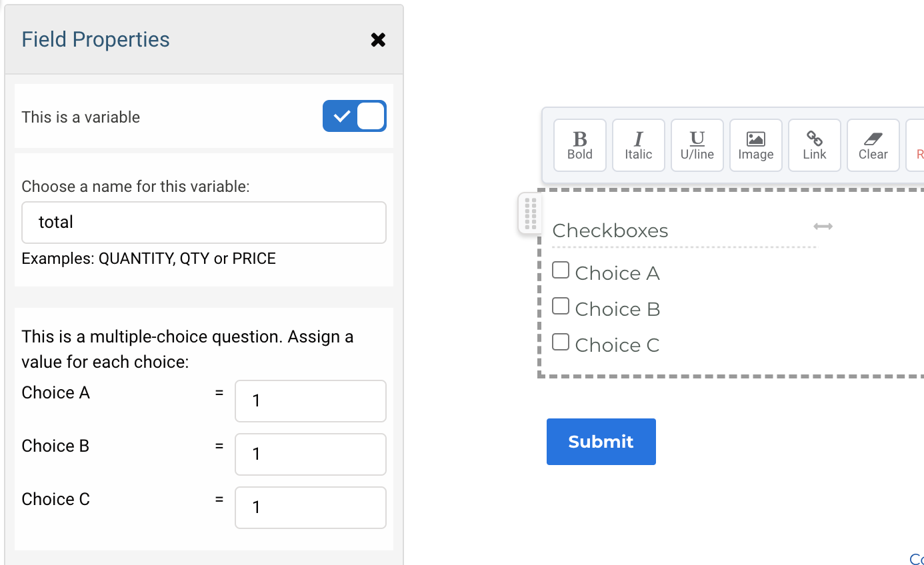Screen dimensions: 924x565
Task: Check the Choice A checkbox
Action: [560, 270]
